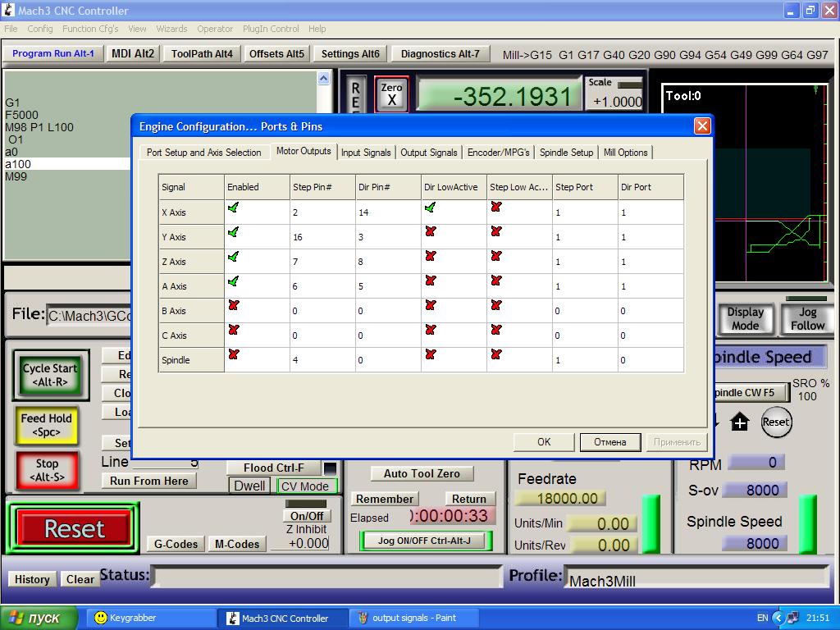
Task: Toggle A Axis Enabled checkmark
Action: click(233, 281)
